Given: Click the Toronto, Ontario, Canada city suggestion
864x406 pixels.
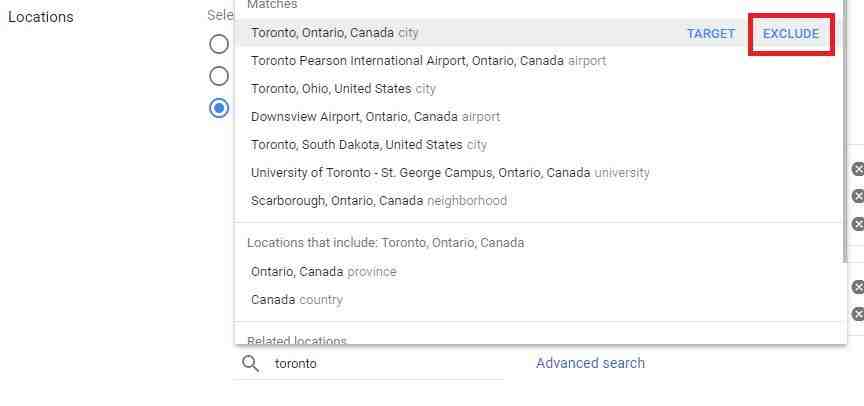Looking at the screenshot, I should 334,33.
